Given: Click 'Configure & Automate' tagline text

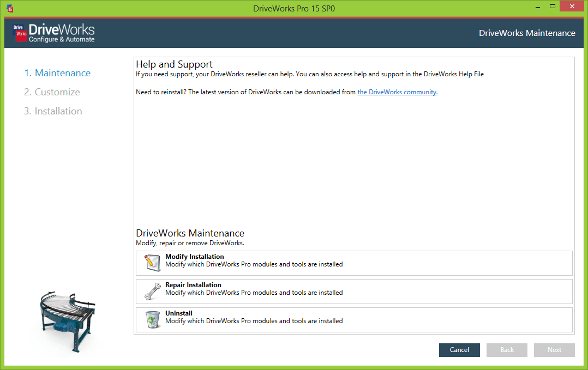Looking at the screenshot, I should coord(62,39).
